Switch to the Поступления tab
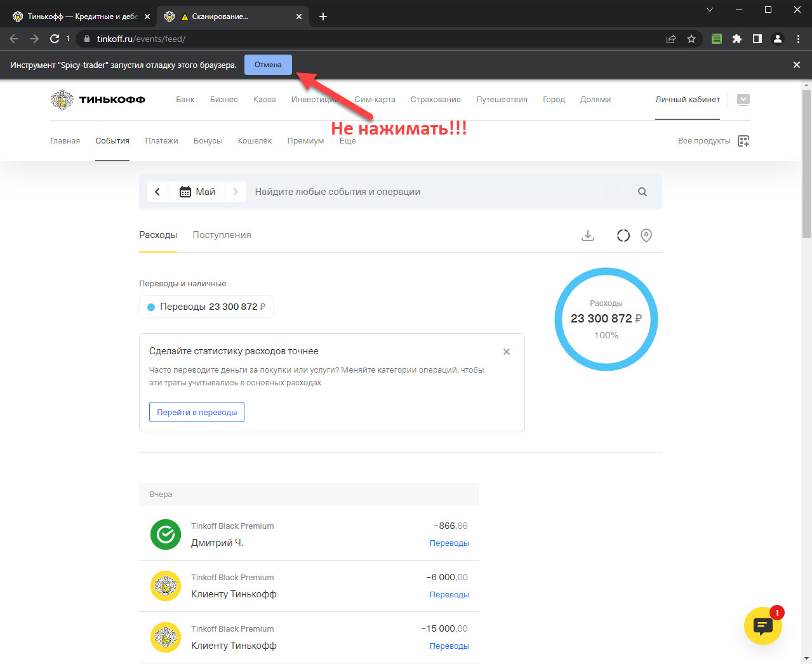Screen dimensions: 812x664 pyautogui.click(x=222, y=235)
